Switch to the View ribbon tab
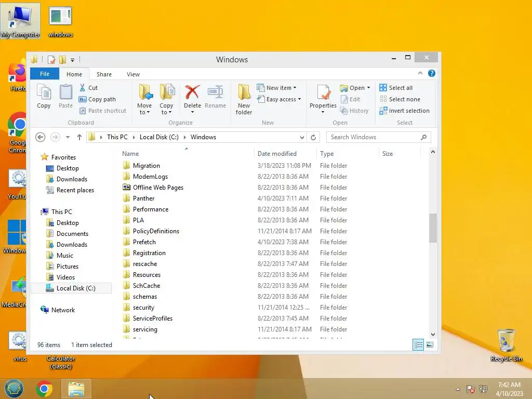532x399 pixels. coord(133,74)
